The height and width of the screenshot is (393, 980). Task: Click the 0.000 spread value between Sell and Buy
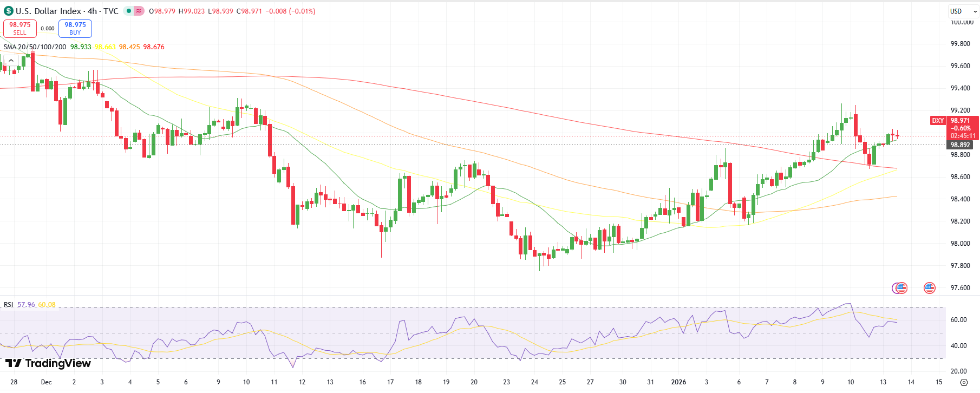pos(48,29)
